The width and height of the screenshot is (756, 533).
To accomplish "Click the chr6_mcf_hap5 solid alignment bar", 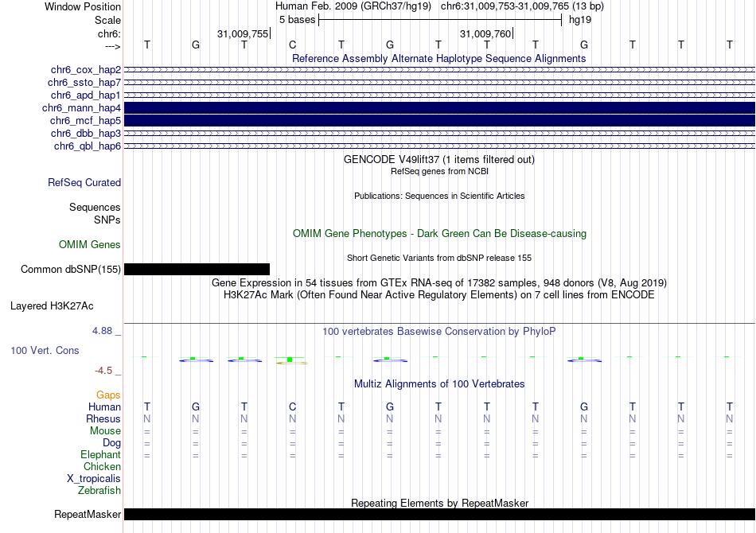I will point(440,120).
